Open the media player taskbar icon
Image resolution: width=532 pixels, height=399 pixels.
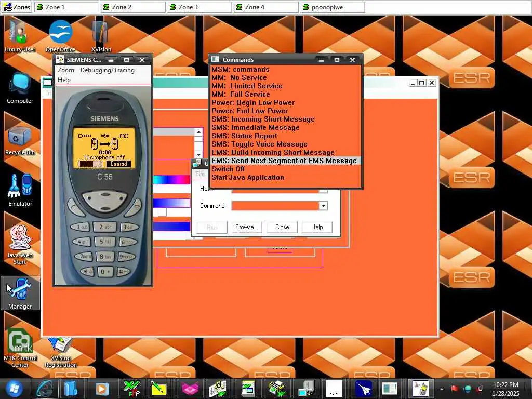[102, 389]
